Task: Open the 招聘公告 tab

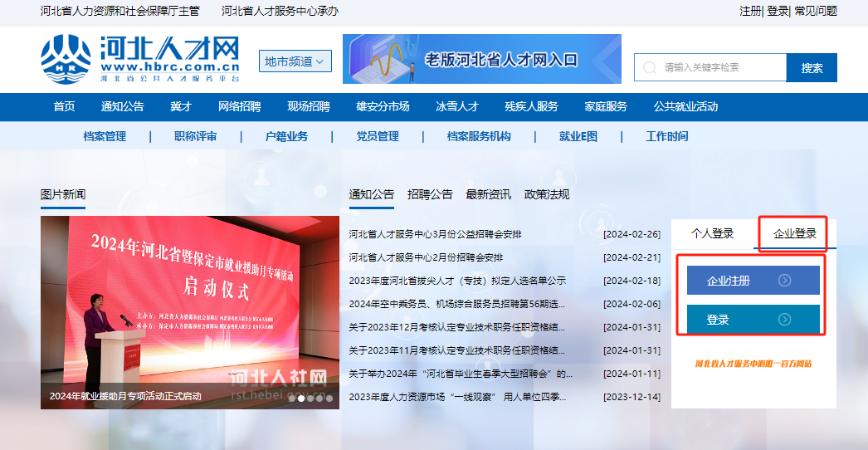Action: (430, 194)
